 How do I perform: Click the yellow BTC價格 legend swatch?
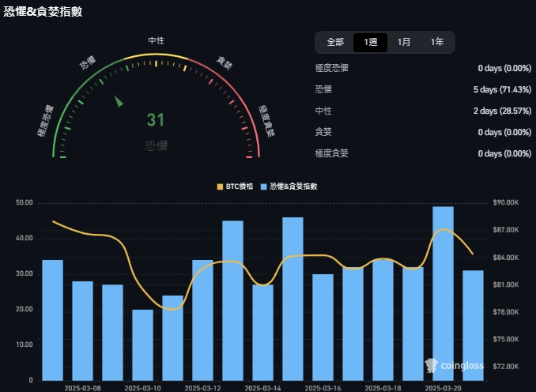(220, 187)
